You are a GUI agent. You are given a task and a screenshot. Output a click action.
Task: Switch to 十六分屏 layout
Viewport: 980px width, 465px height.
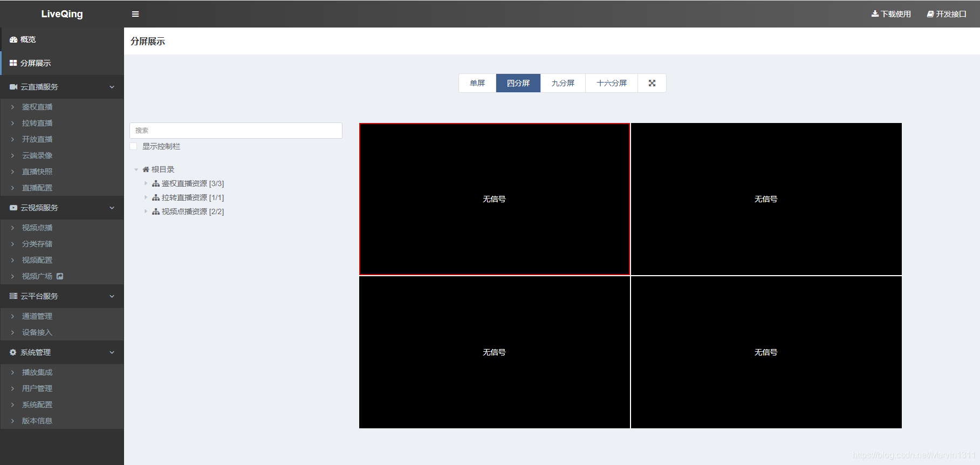[x=612, y=83]
